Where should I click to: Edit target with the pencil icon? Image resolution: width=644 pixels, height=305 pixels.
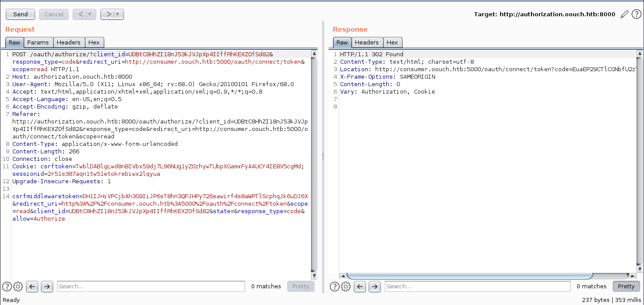click(x=624, y=14)
